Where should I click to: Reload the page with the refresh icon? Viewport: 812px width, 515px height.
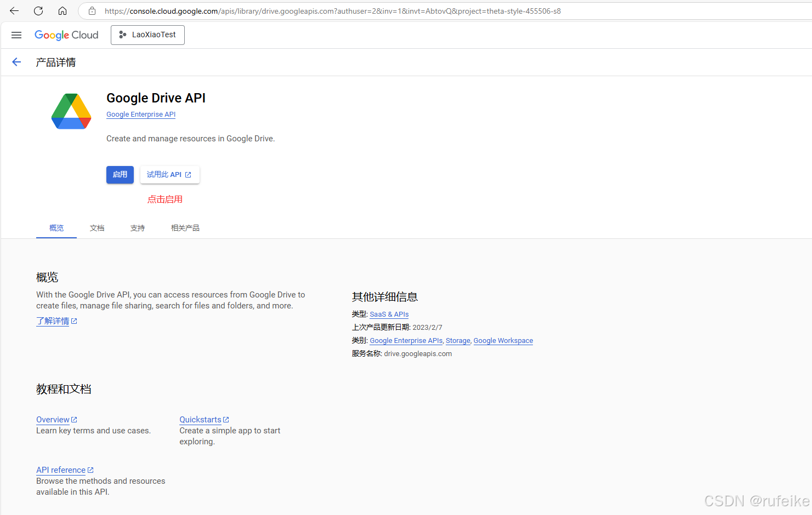coord(38,11)
